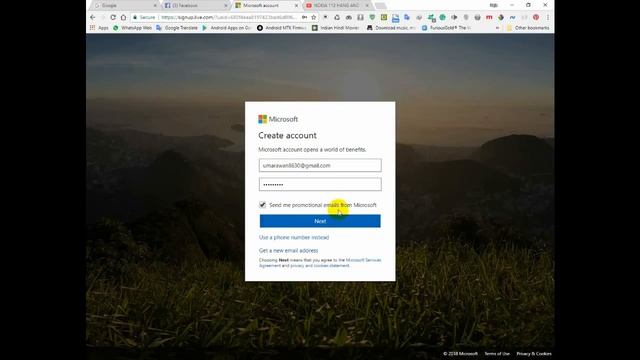Screen dimensions: 640x360
Task: Click the saved password key icon
Action: click(304, 17)
